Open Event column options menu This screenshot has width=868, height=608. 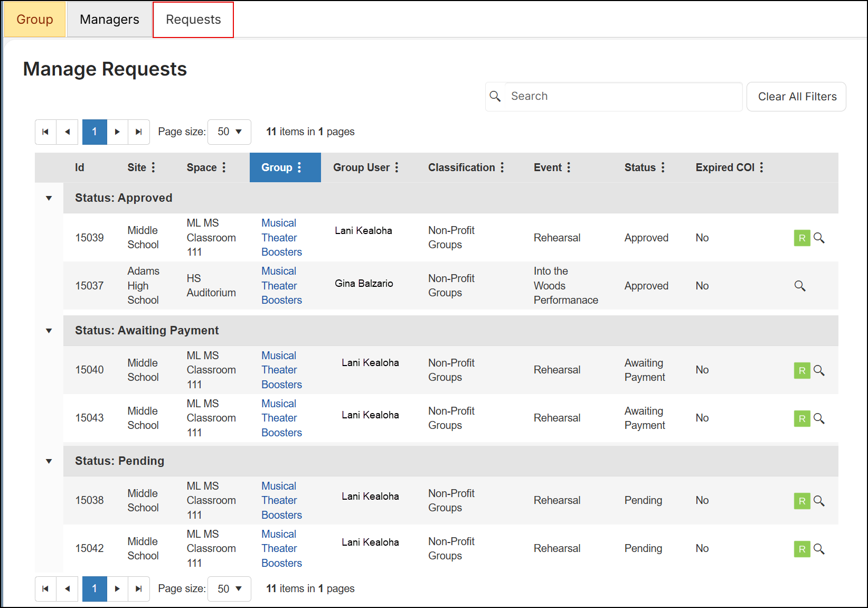pyautogui.click(x=569, y=167)
